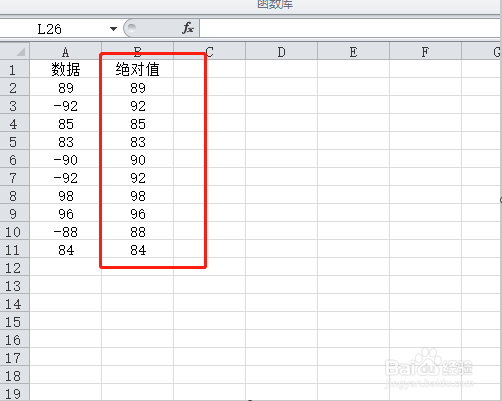Click cell B9 containing 96
This screenshot has width=502, height=401.
click(x=138, y=213)
